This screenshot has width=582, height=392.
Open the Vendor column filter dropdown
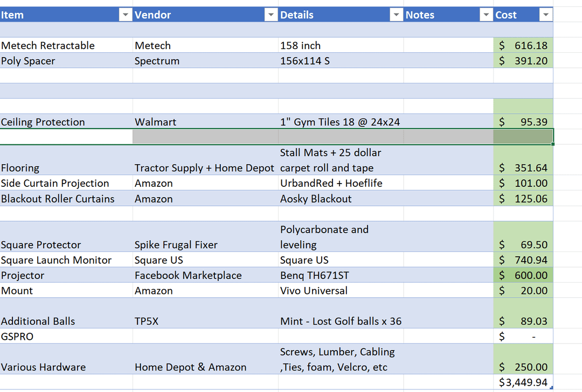[x=271, y=15]
